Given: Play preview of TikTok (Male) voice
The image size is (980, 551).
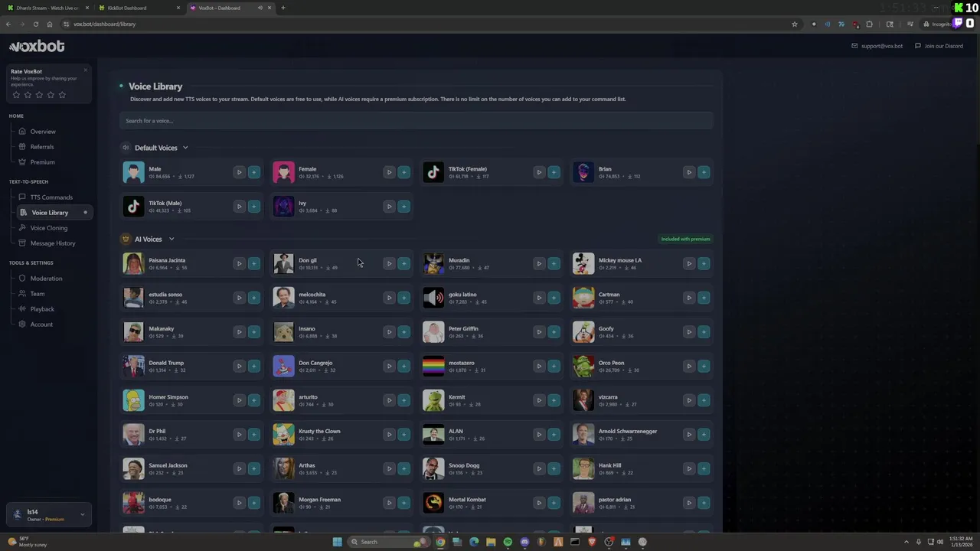Looking at the screenshot, I should click(x=239, y=207).
